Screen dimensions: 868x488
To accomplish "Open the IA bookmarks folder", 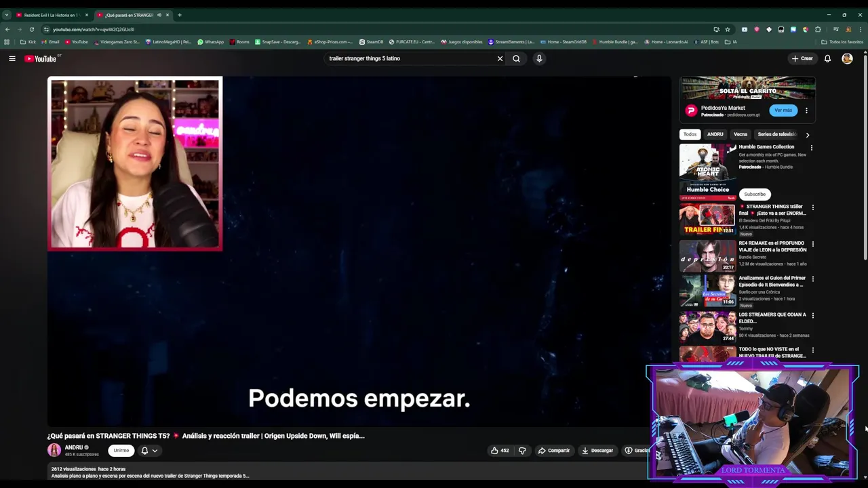I will 731,42.
